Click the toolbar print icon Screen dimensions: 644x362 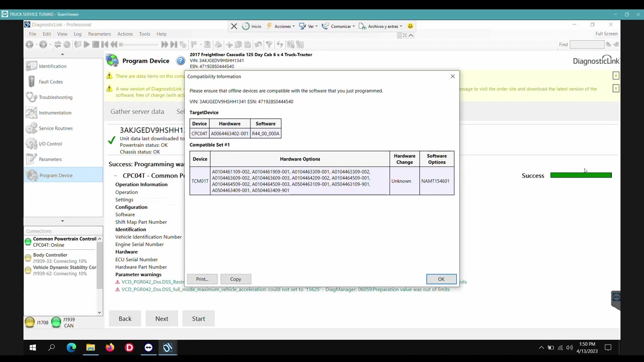pos(218,45)
